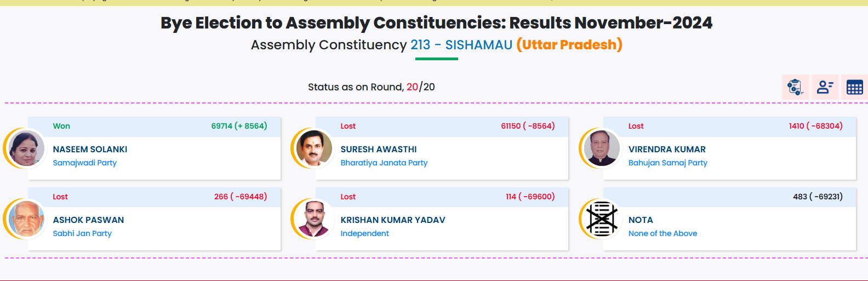
Task: Click Naseem Solanki's candidate photo
Action: (27, 148)
